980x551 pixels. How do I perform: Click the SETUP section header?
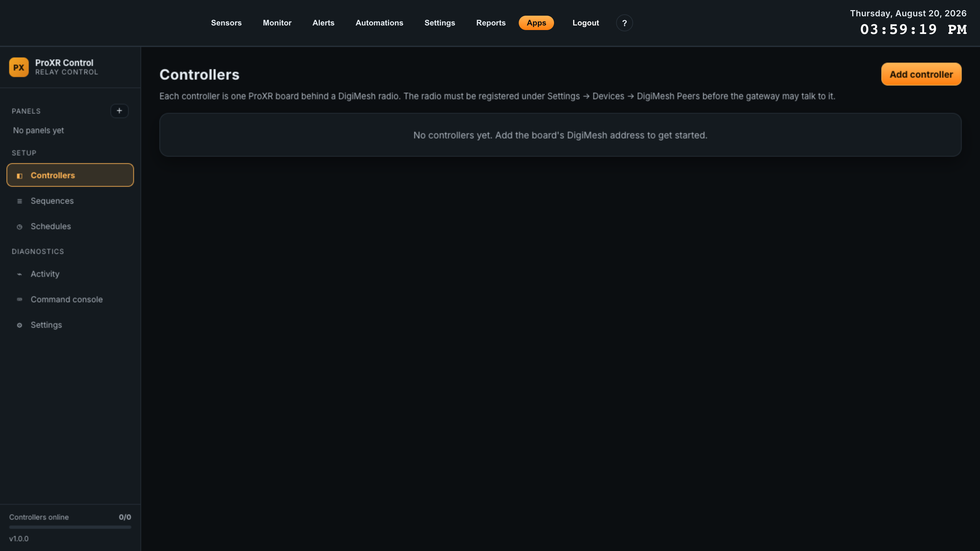coord(24,153)
